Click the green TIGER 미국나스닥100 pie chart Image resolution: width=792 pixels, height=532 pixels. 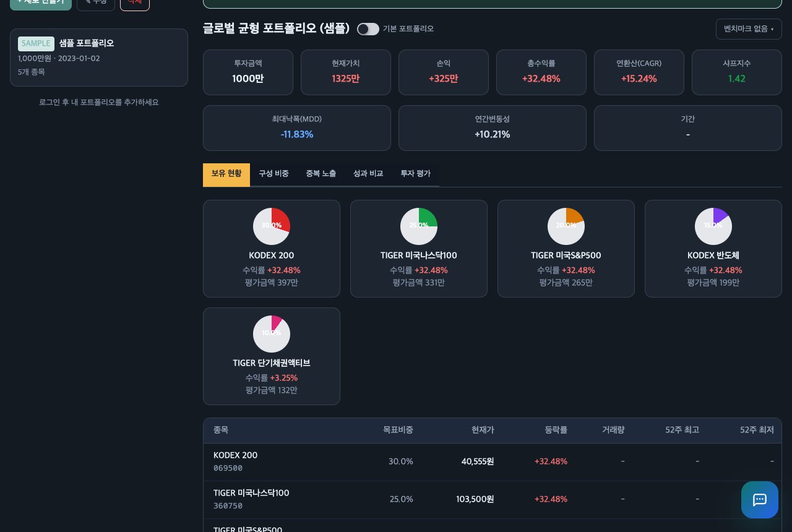pos(419,226)
